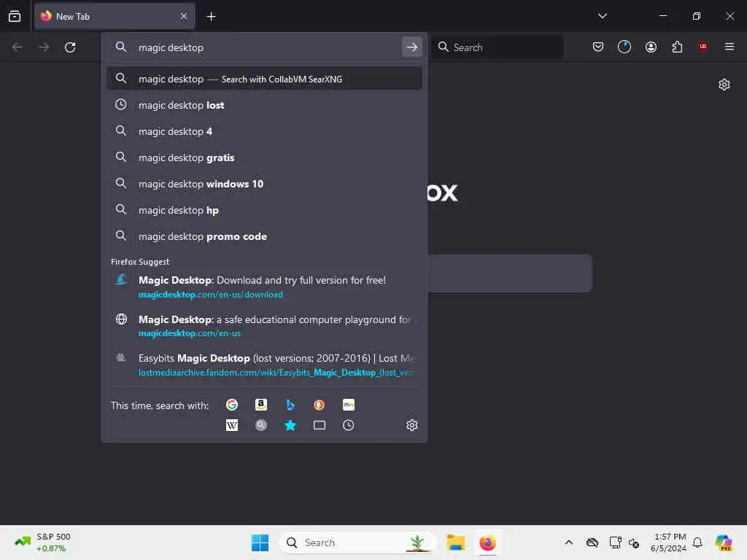
Task: Open the notifications bell icon
Action: (x=697, y=542)
